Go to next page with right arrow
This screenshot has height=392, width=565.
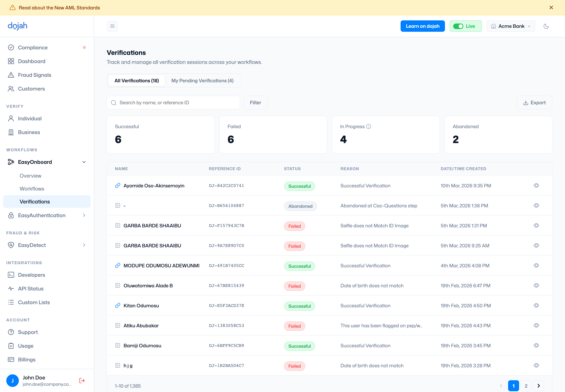pyautogui.click(x=539, y=386)
